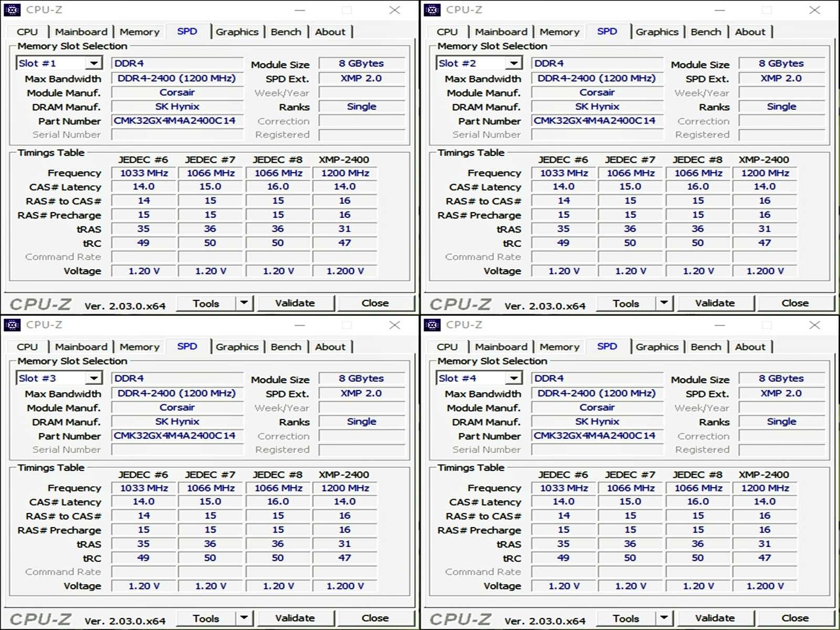This screenshot has height=630, width=840.
Task: Click DDR4 memory type field in Slot #4 window
Action: point(597,379)
